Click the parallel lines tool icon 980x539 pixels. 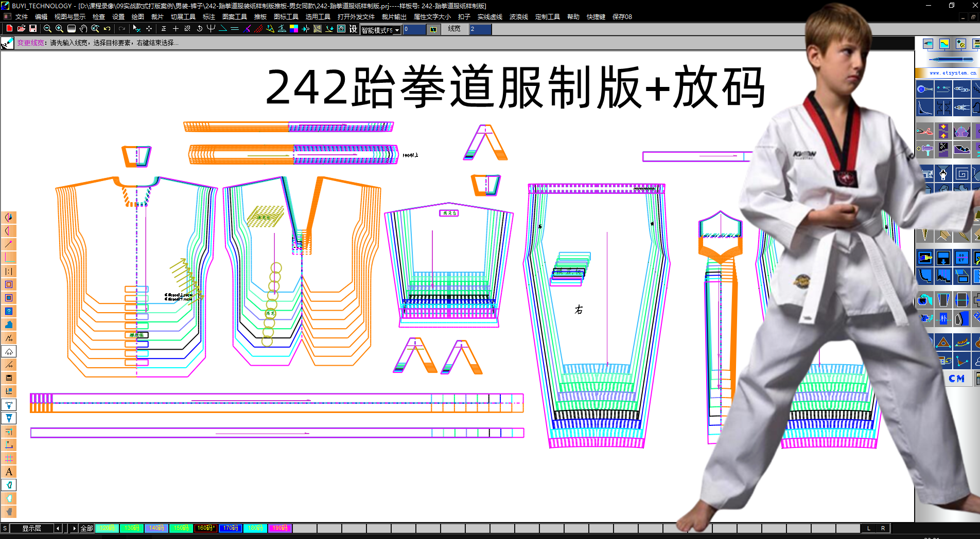[x=235, y=29]
